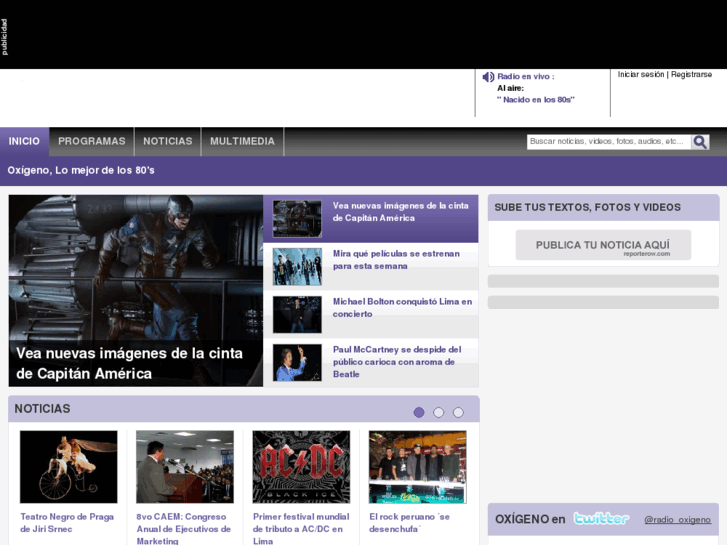Open the PROGRAMAS menu

[x=92, y=141]
